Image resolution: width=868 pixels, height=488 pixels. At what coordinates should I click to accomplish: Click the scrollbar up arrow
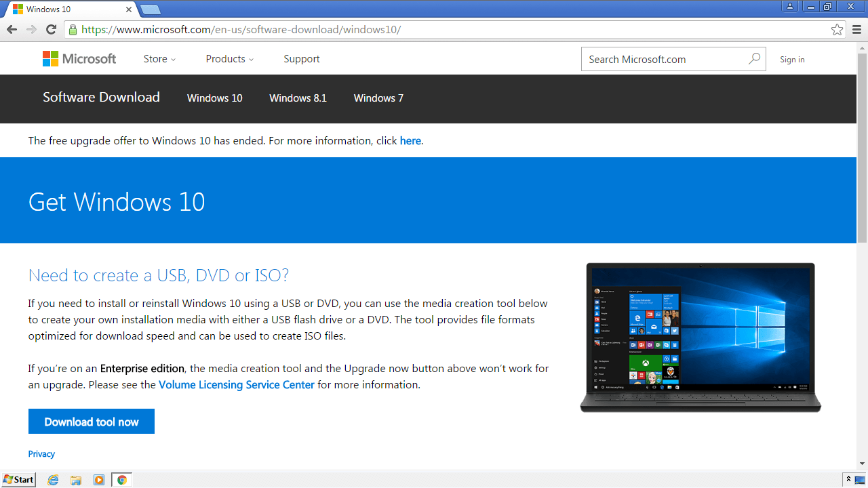coord(862,47)
